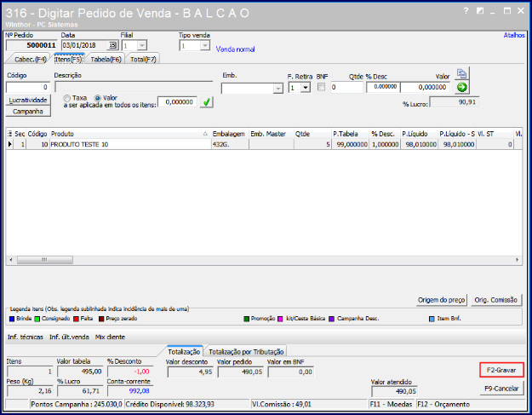Select row indicator arrow of PRODUTO TESTE 10
Viewport: 532px width, 415px height.
(10, 144)
